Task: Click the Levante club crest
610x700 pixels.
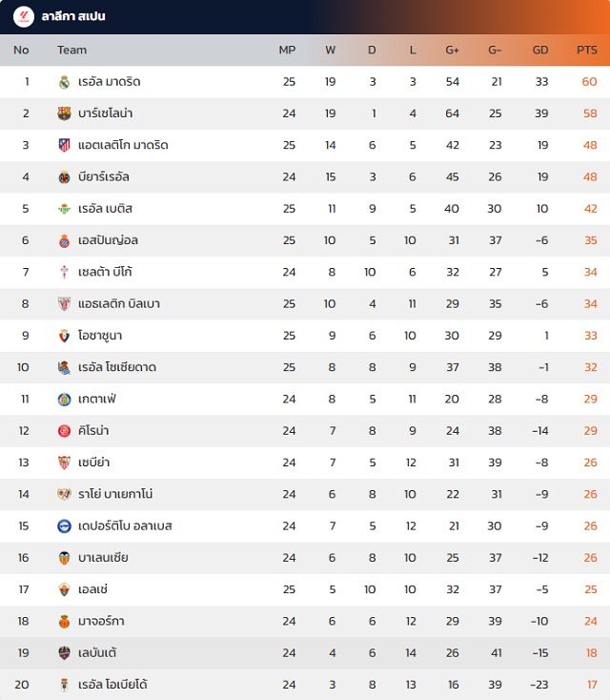Action: 64,652
